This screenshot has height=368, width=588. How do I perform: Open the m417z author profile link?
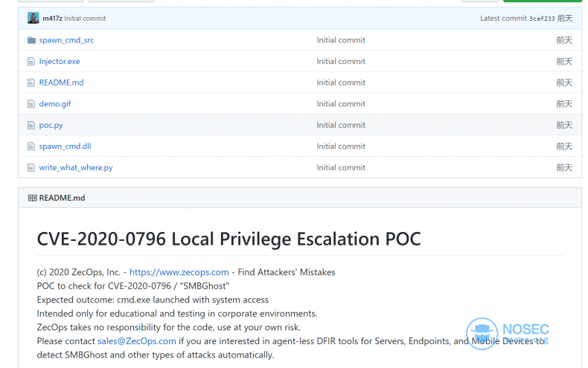(x=52, y=19)
